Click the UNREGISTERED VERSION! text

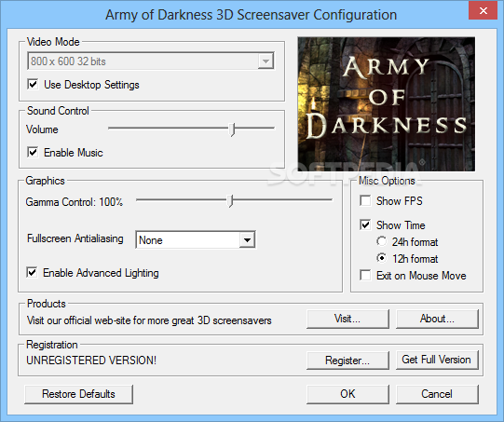click(x=91, y=361)
